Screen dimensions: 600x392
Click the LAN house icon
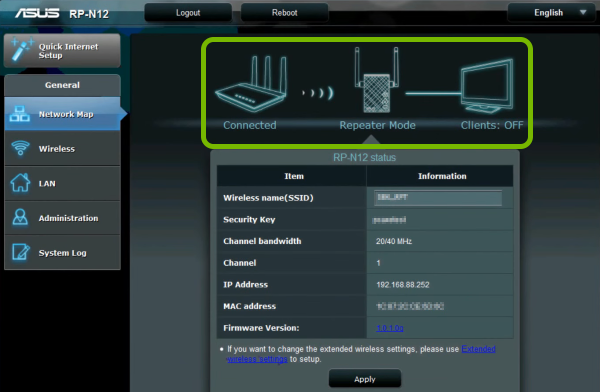point(20,183)
